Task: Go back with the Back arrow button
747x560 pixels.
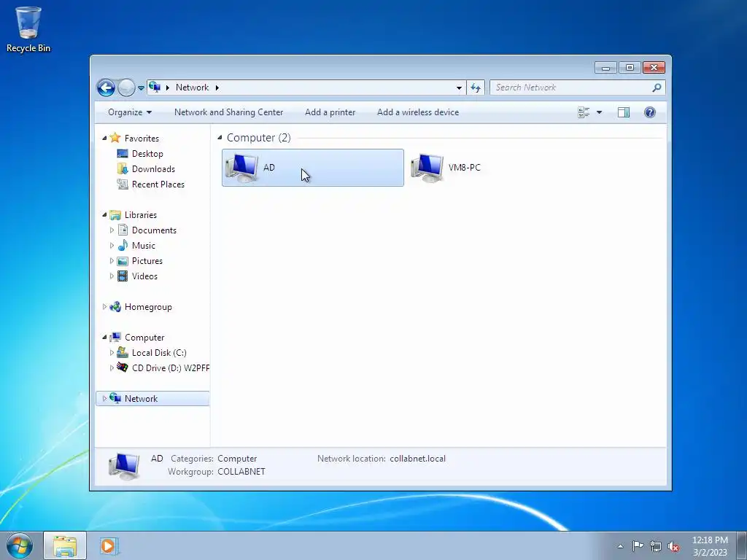Action: 106,87
